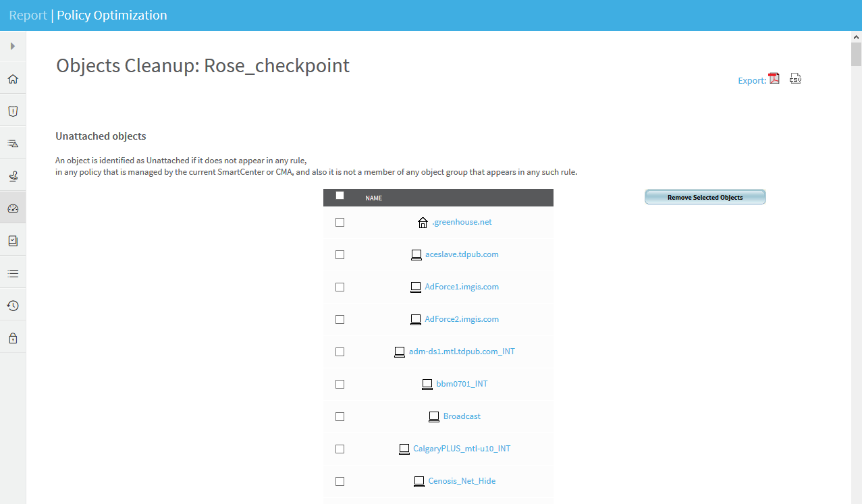Toggle the select-all checkbox in the table header
The image size is (862, 504).
pyautogui.click(x=340, y=196)
